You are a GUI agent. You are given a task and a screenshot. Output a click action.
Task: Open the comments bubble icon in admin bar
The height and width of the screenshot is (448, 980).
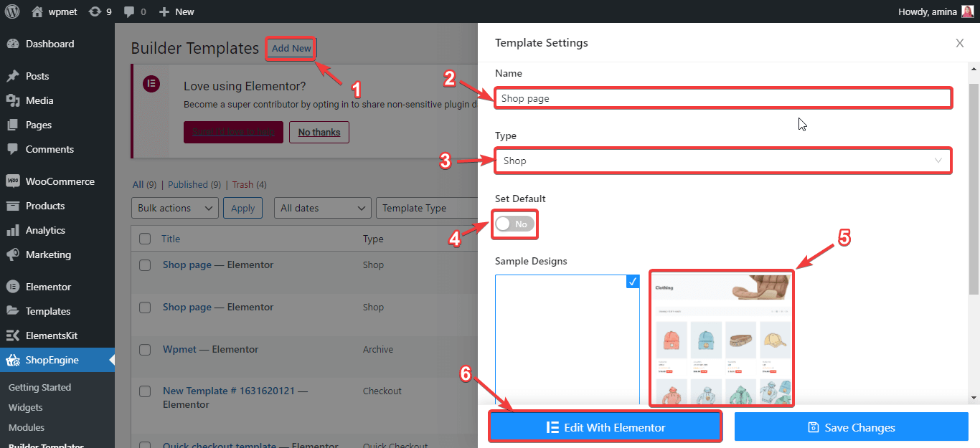pos(129,11)
